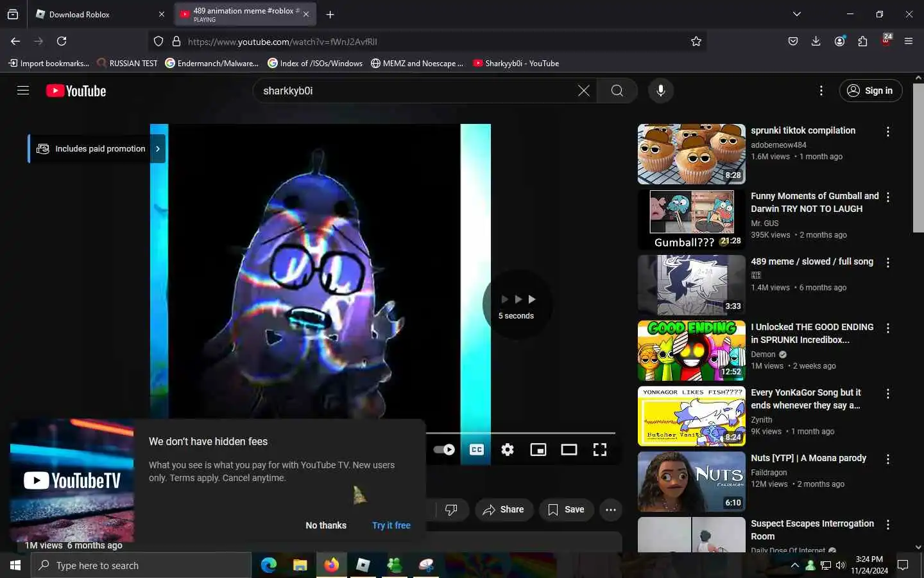Expand Includes paid promotion notice
Viewport: 924px width, 578px height.
(98, 148)
